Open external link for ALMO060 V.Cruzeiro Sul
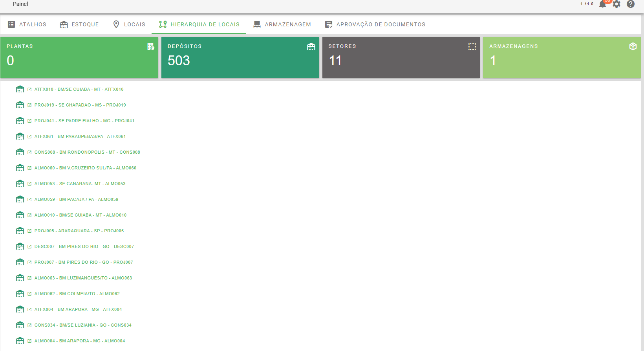The width and height of the screenshot is (644, 351). pyautogui.click(x=29, y=168)
